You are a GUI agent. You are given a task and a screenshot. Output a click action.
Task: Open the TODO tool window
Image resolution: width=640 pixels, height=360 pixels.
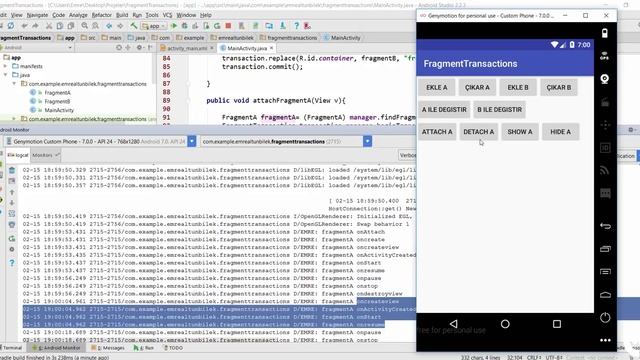173,348
